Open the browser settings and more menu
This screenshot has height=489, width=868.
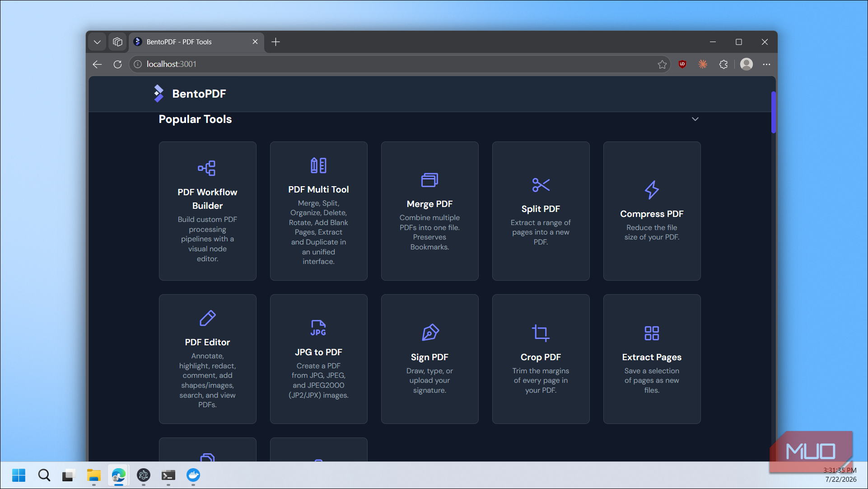coord(766,64)
